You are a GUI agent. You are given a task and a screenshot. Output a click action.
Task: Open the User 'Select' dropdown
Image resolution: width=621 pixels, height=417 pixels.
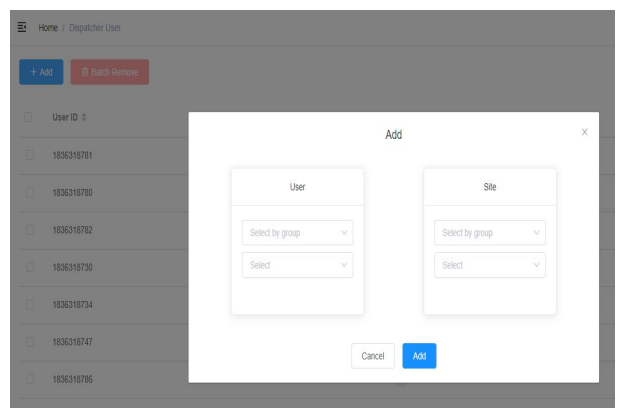click(x=297, y=265)
